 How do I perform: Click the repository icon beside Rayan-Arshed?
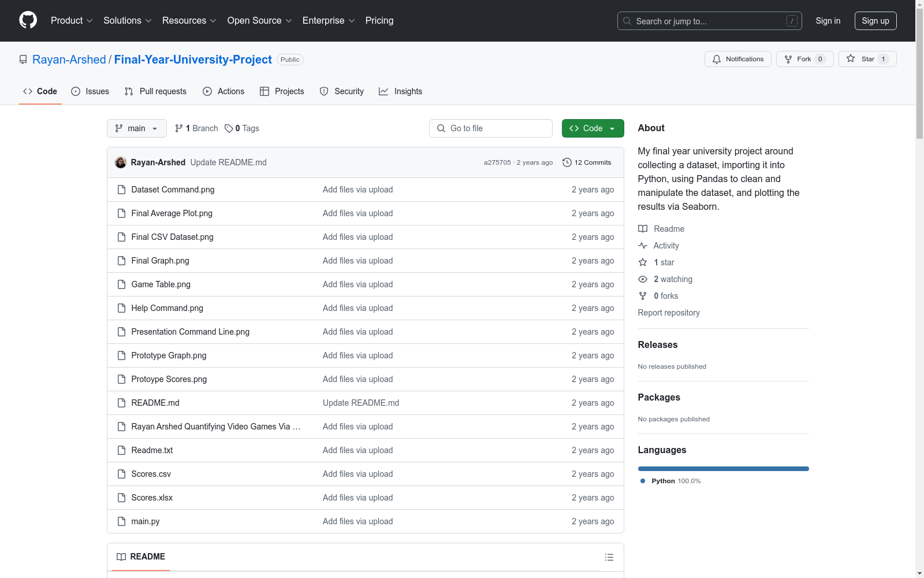pyautogui.click(x=23, y=60)
